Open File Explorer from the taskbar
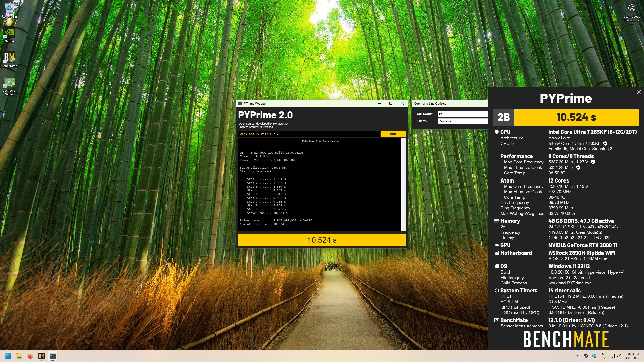The width and height of the screenshot is (644, 362). pyautogui.click(x=19, y=356)
